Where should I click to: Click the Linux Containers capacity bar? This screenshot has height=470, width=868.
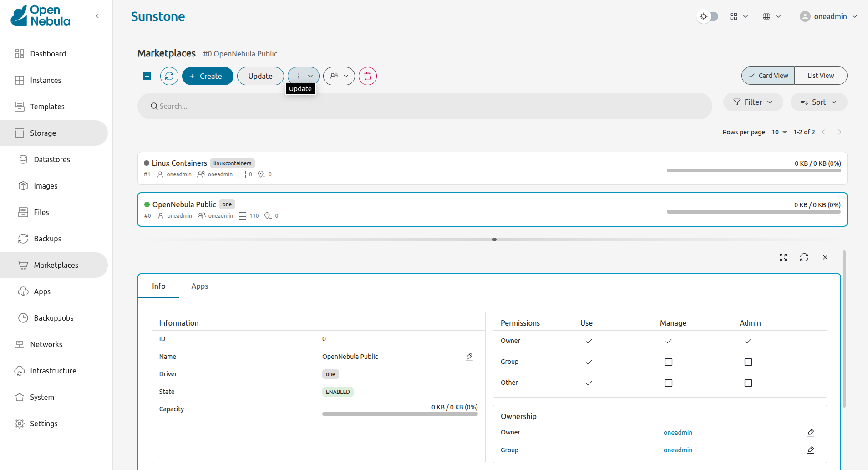click(x=754, y=170)
